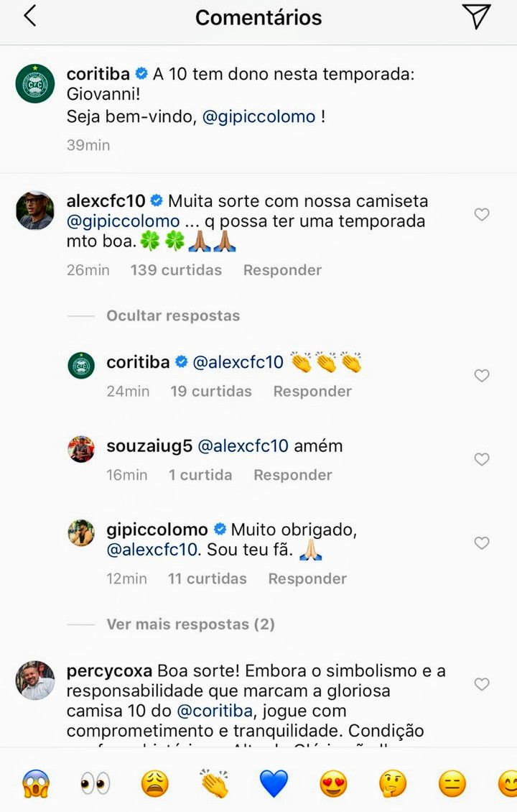Like percycoxa's comment with the heart
517x812 pixels.
tap(482, 684)
